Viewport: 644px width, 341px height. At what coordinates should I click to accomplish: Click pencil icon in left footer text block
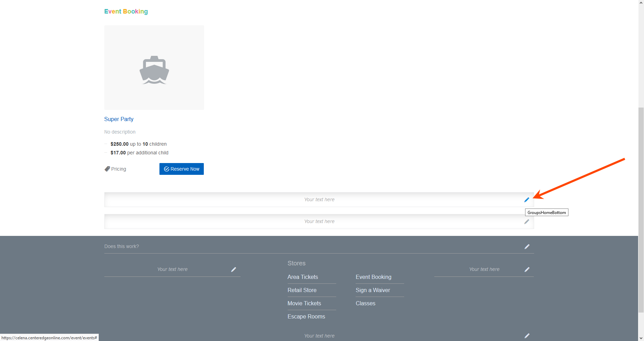(234, 270)
